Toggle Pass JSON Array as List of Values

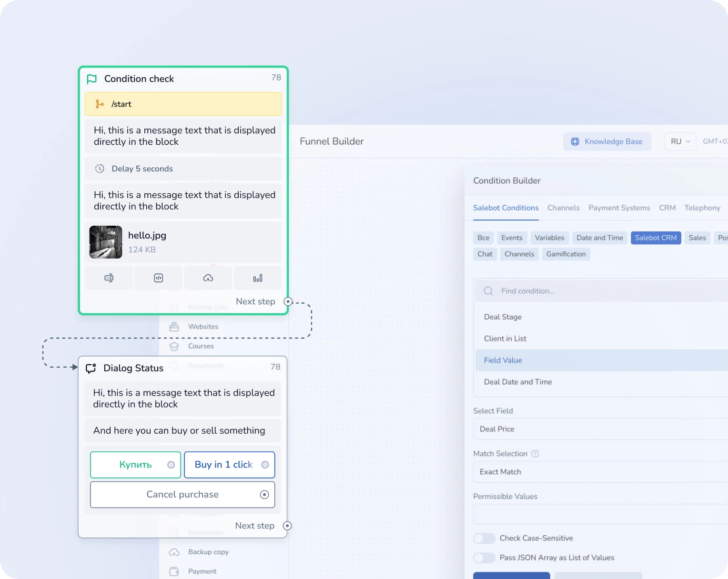point(484,558)
